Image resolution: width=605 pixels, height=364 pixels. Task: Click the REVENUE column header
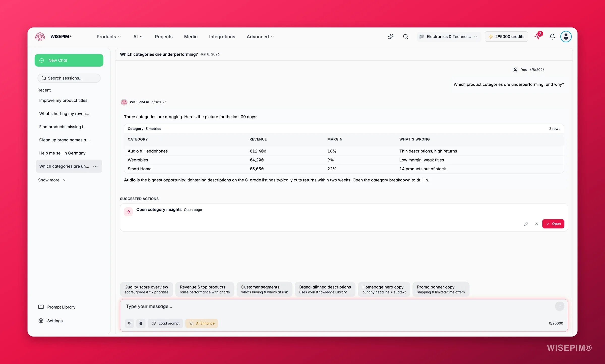coord(258,139)
